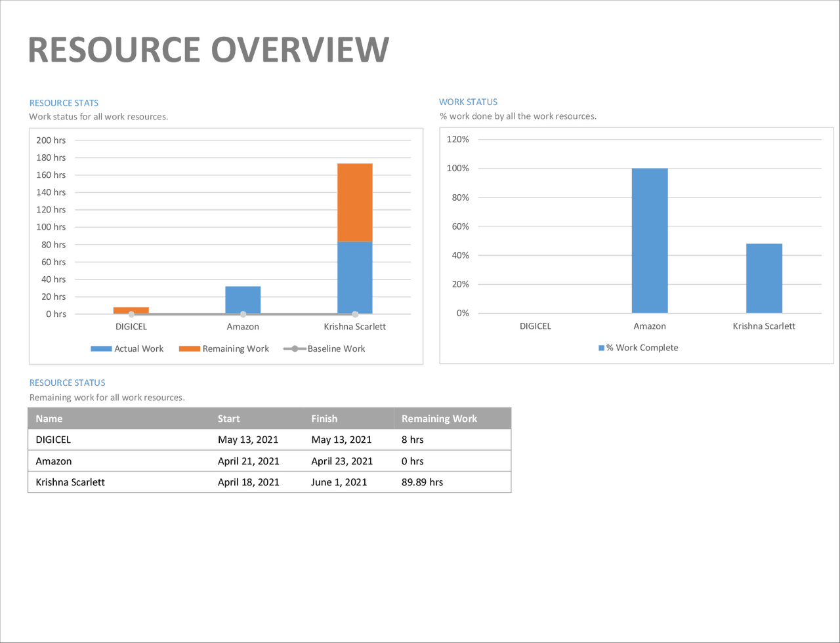Click the blue bar for Amazon in Resource Stats
Viewport: 840px width, 643px height.
coord(243,299)
